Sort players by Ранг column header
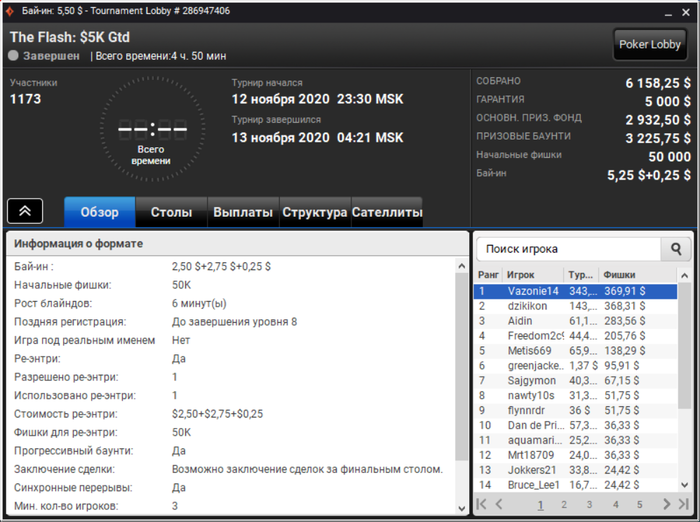This screenshot has width=700, height=522. 488,275
